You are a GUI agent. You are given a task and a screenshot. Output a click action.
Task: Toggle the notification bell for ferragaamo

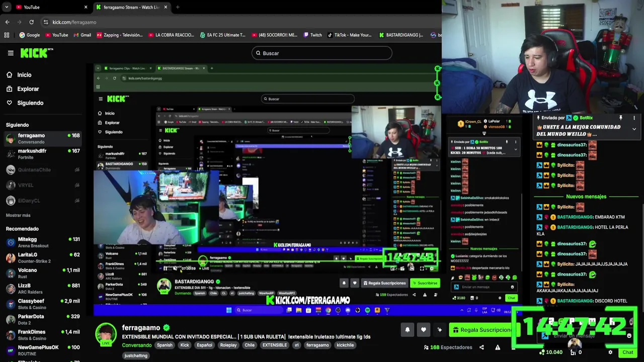408,330
